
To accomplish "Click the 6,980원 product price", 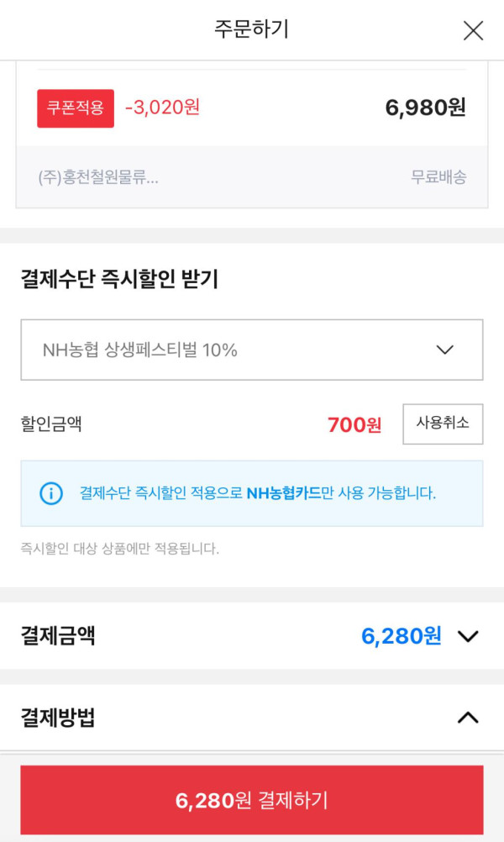I will 425,108.
